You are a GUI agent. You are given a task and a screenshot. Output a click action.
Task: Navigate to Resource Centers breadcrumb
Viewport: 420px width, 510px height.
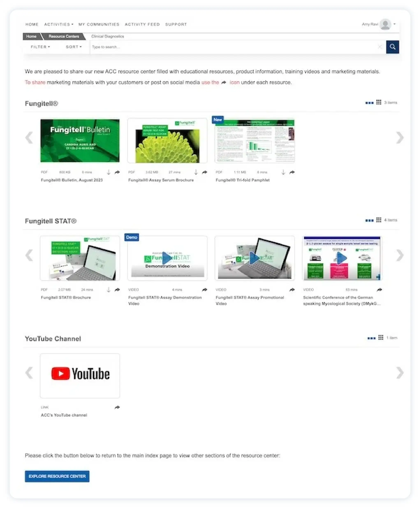coord(64,36)
